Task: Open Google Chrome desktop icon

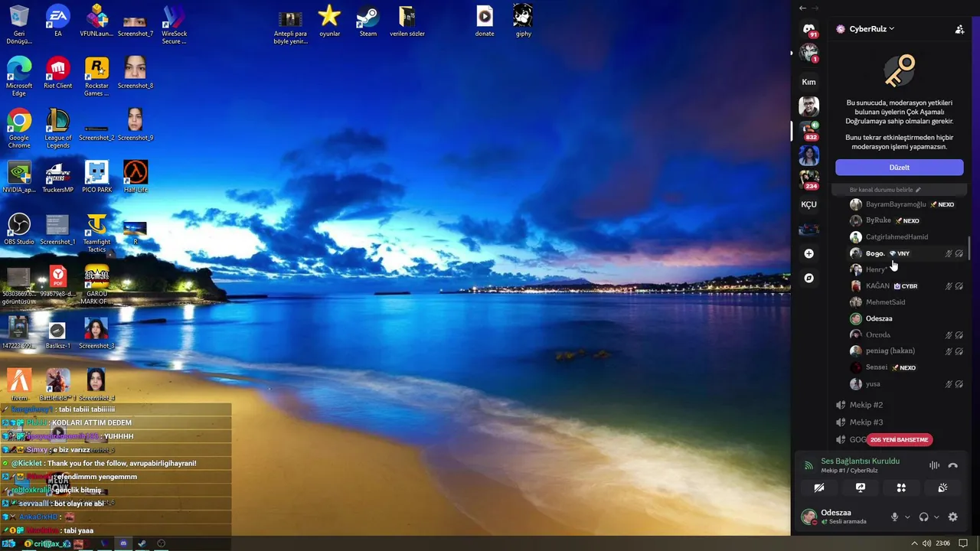Action: coord(19,129)
